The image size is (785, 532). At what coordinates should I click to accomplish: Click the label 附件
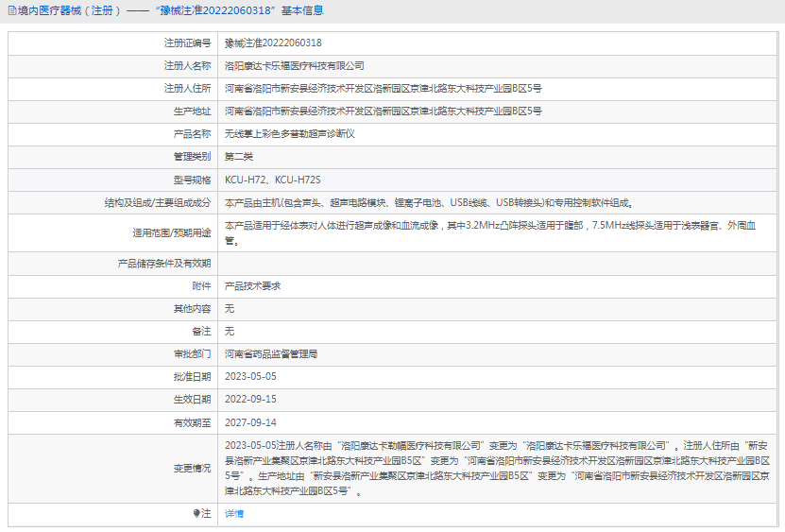tap(201, 286)
